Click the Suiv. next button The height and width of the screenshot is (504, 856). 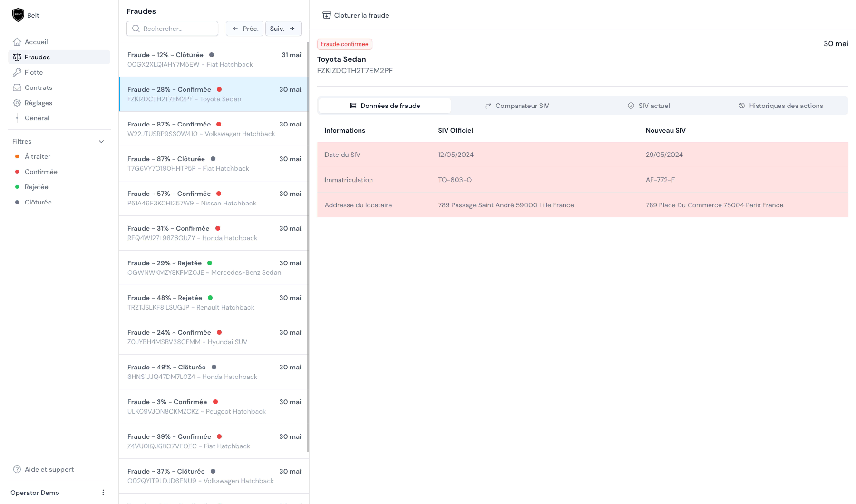[x=283, y=29]
